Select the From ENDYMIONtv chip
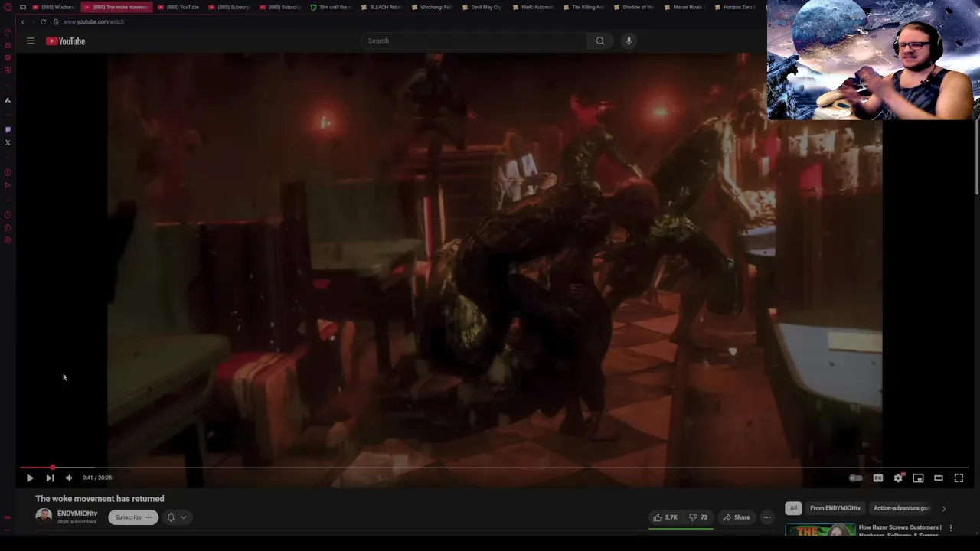 pos(835,508)
